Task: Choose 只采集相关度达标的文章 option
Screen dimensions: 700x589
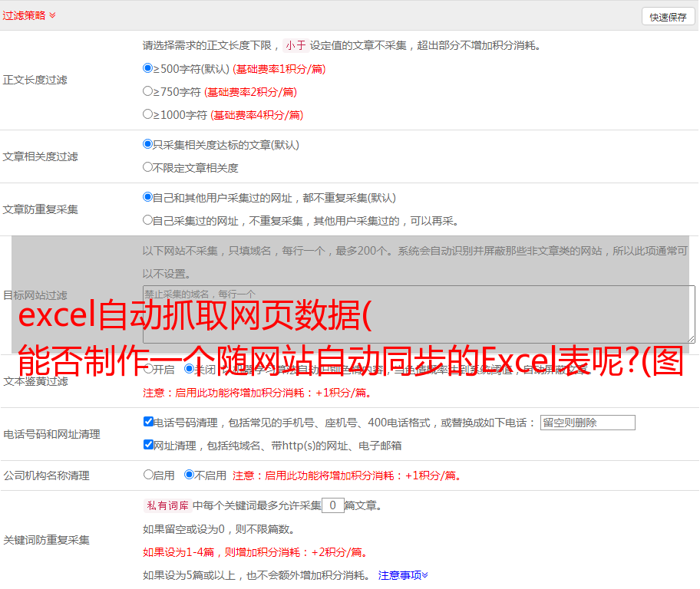Action: [x=147, y=143]
